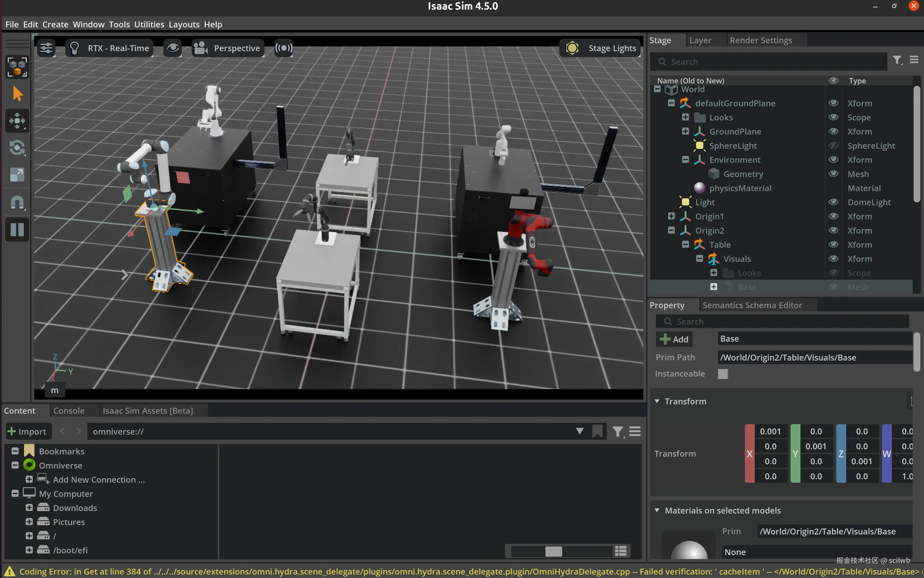
Task: Open the content path dropdown arrow
Action: pyautogui.click(x=580, y=432)
